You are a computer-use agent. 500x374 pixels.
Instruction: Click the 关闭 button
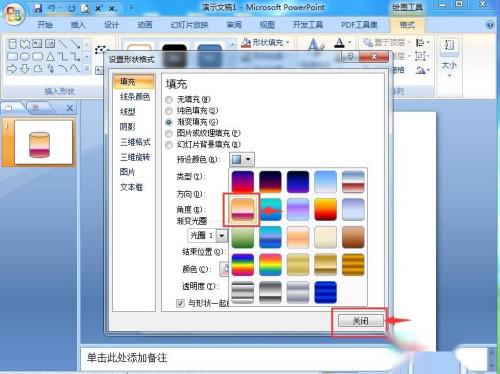pyautogui.click(x=360, y=321)
